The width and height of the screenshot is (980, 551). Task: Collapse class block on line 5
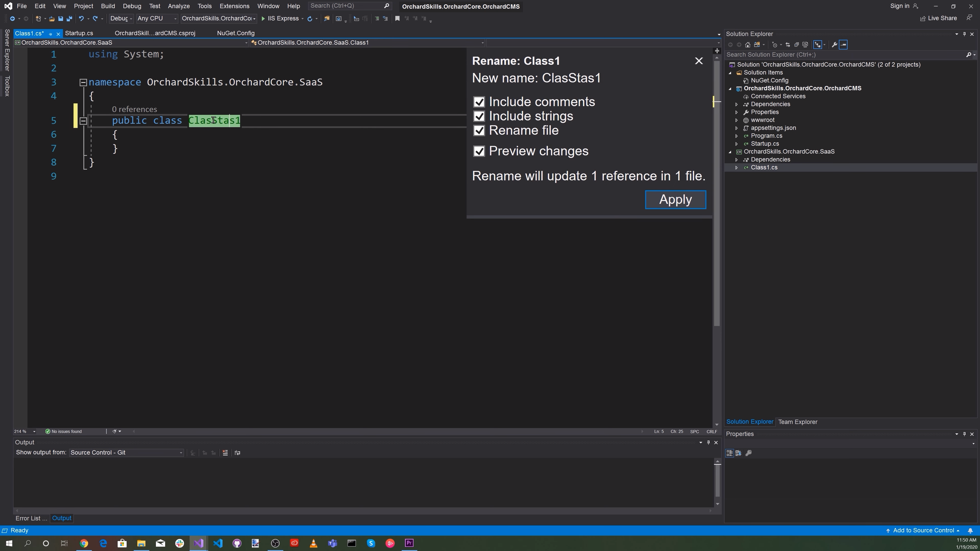point(83,121)
